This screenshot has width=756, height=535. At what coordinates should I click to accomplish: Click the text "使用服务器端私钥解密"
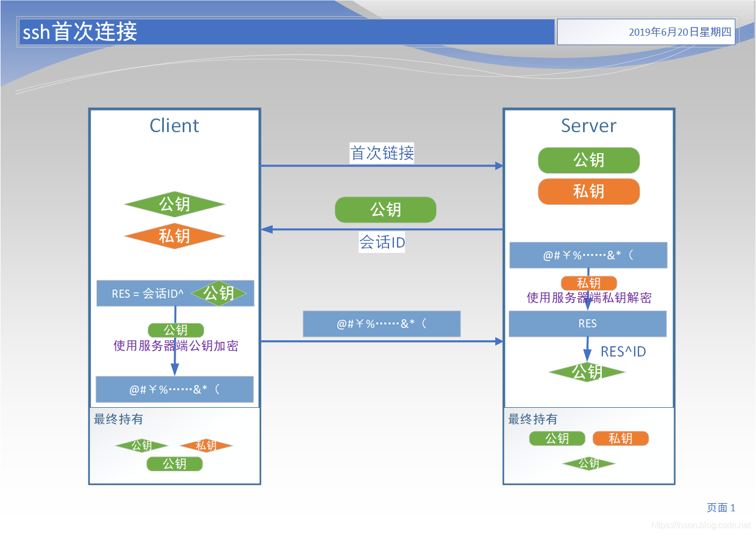(x=589, y=298)
